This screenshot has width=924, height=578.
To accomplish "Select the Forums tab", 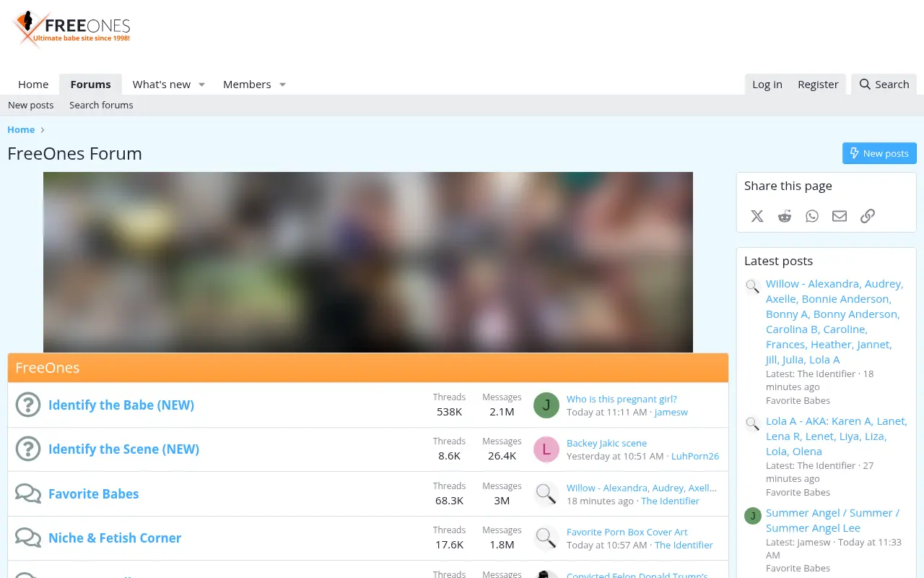I will (x=90, y=85).
